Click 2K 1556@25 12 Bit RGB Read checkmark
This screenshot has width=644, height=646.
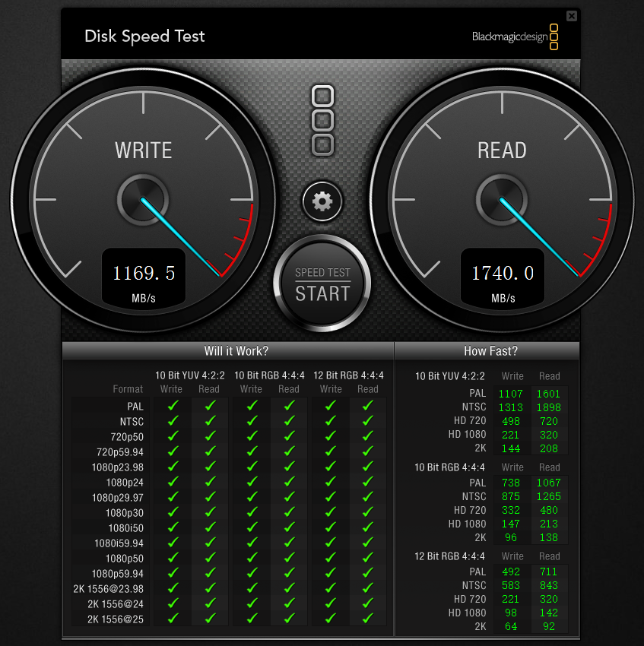point(368,618)
